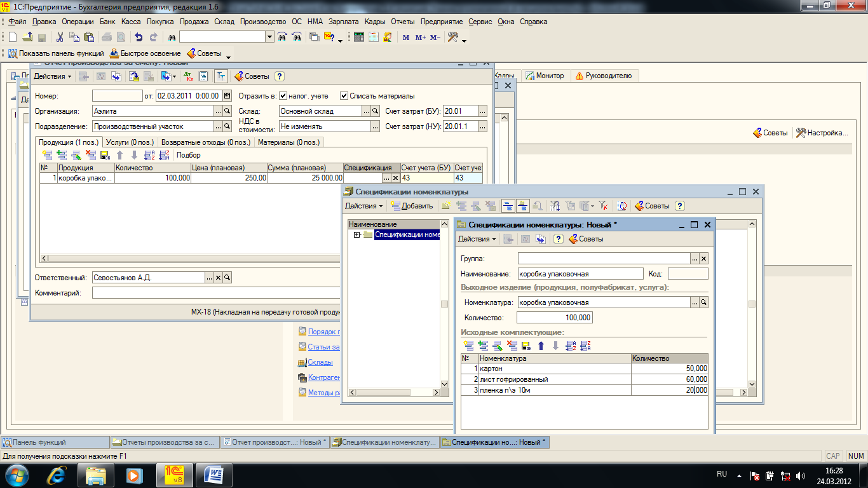Switch to Услуги (0 поз.) tab
This screenshot has height=488, width=868.
coord(129,142)
